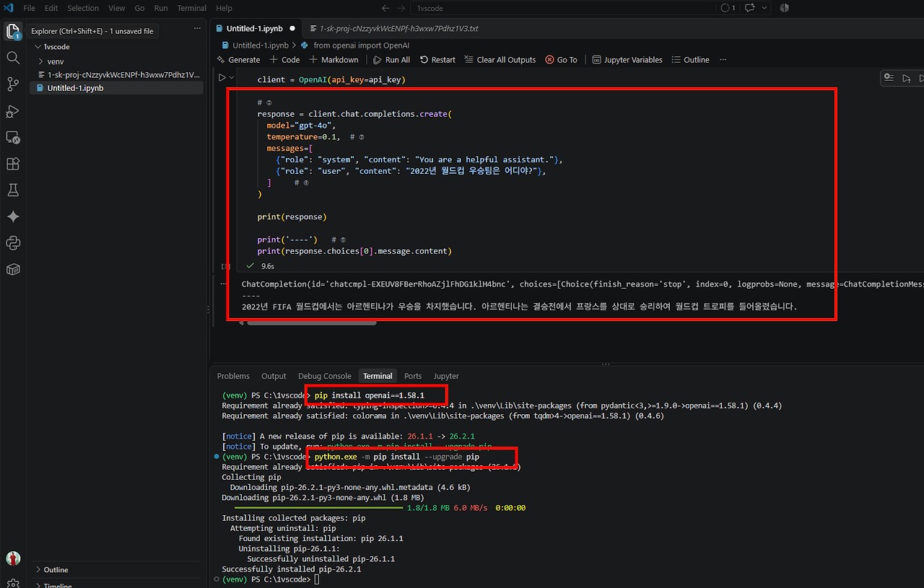Open the Extensions view
The image size is (924, 588).
pyautogui.click(x=13, y=164)
